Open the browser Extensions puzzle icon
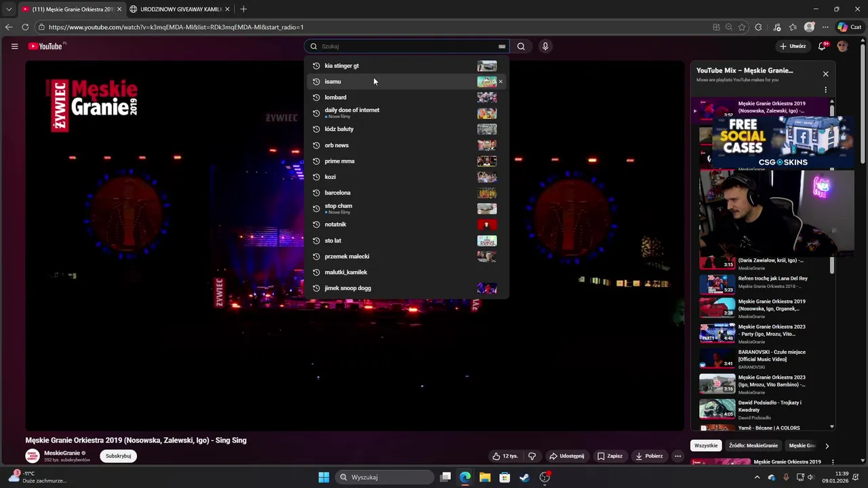Viewport: 868px width, 488px height. [758, 27]
